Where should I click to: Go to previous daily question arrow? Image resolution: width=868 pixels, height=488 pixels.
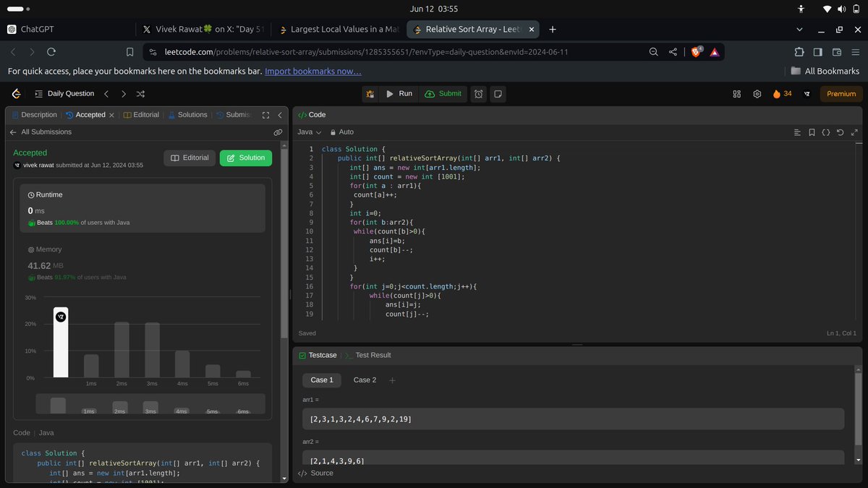[x=106, y=93]
